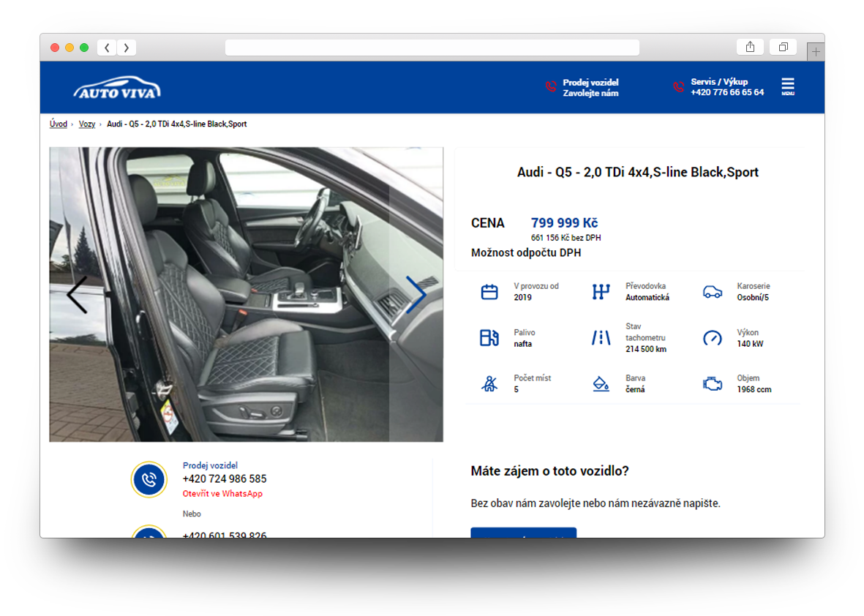Show the next car photo with right arrow
This screenshot has width=864, height=616.
click(x=416, y=295)
